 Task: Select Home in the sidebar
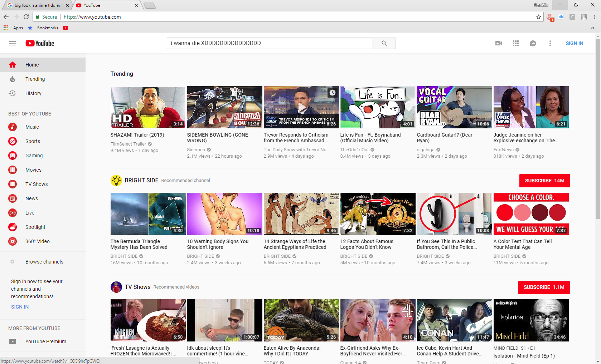tap(43, 65)
